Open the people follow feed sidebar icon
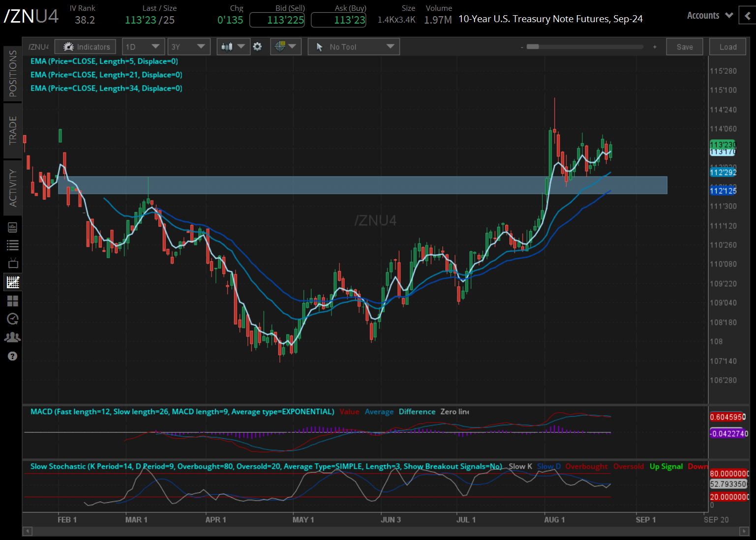This screenshot has width=756, height=540. click(13, 337)
